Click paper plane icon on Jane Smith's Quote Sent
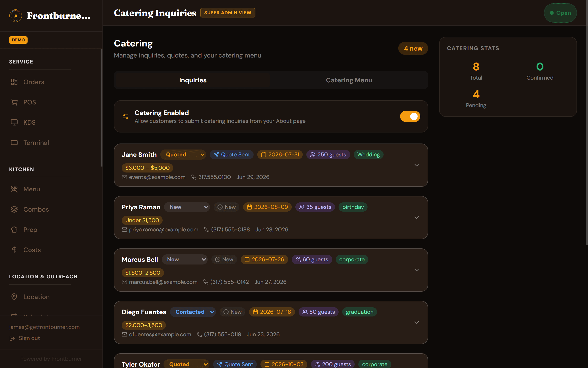Screen dimensions: 588x368 (216, 155)
